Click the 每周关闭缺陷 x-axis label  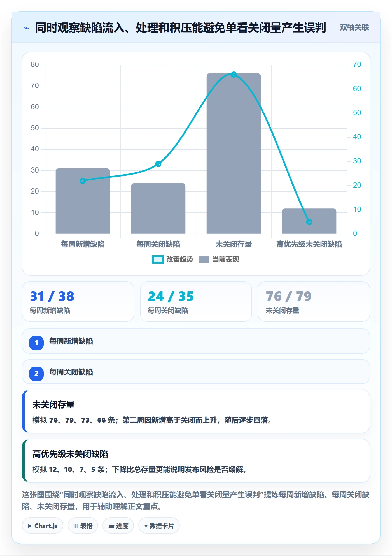point(158,244)
